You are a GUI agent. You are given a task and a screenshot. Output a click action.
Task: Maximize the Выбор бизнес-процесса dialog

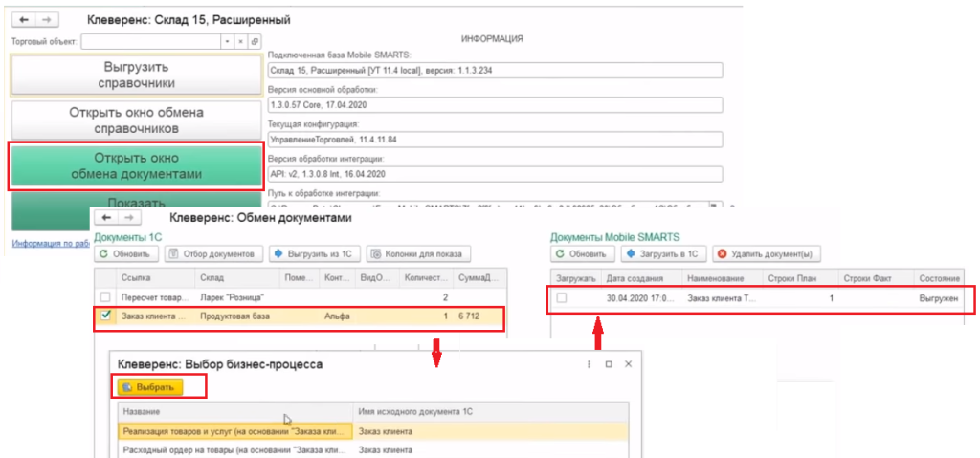tap(609, 364)
